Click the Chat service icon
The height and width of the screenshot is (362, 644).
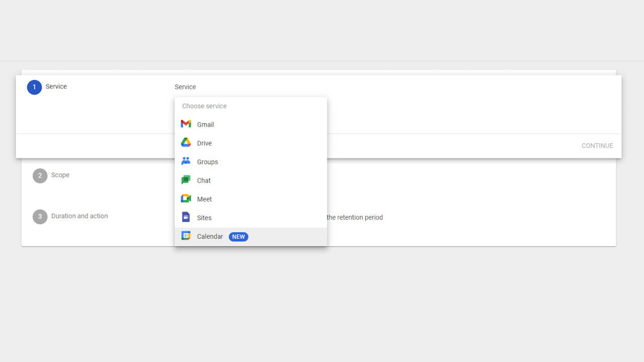coord(186,180)
